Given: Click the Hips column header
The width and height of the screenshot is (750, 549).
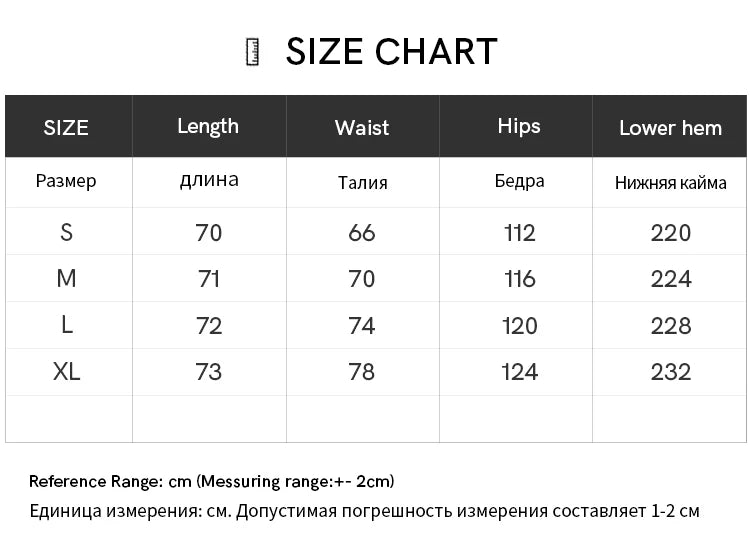Looking at the screenshot, I should point(519,126).
